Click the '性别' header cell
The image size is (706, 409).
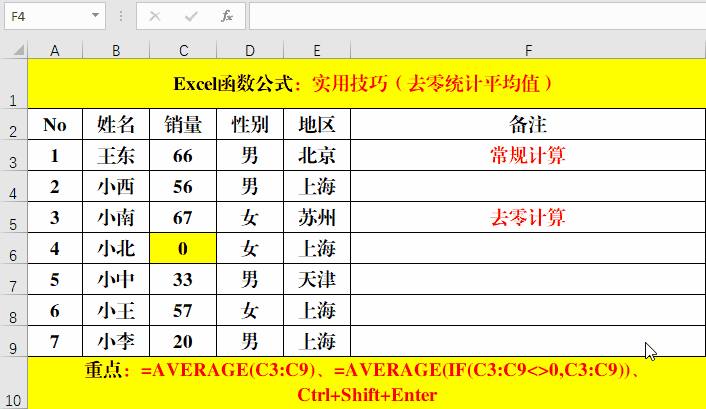point(250,124)
